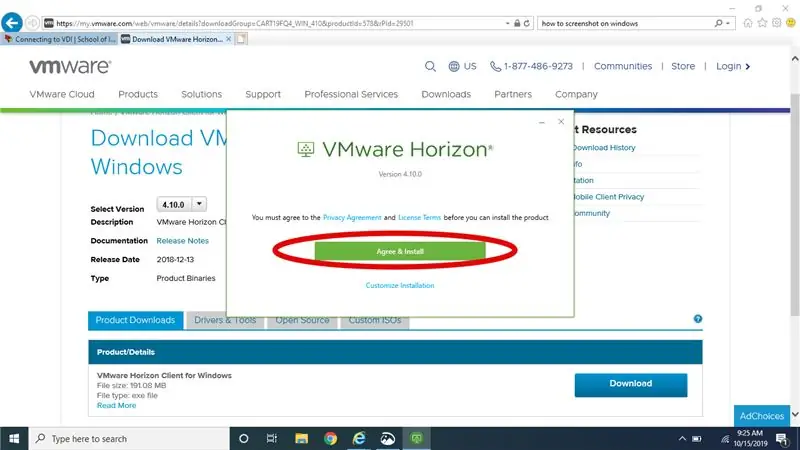Select the Drivers & Tools tab
Image resolution: width=800 pixels, height=450 pixels.
pyautogui.click(x=225, y=320)
